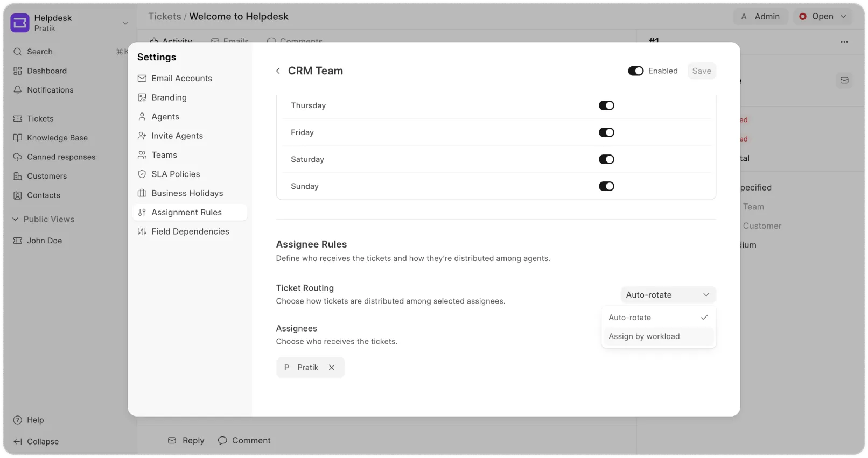Click the Notifications bell icon
The width and height of the screenshot is (868, 458).
[x=18, y=90]
